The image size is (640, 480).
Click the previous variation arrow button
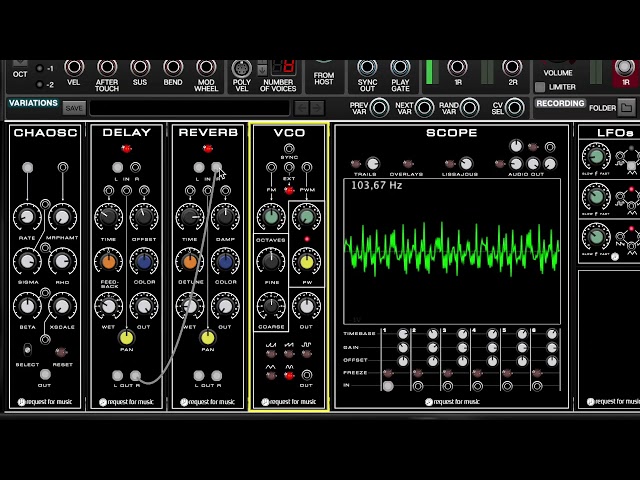302,108
